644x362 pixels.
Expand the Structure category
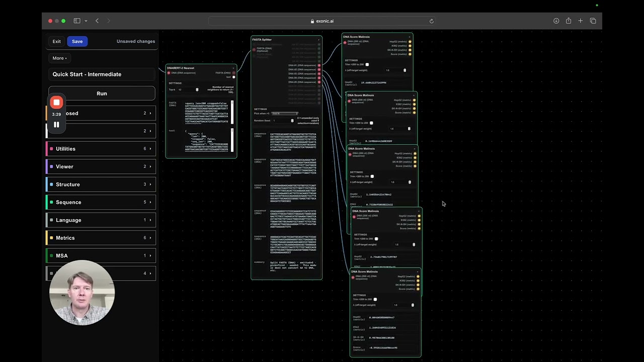[101, 185]
